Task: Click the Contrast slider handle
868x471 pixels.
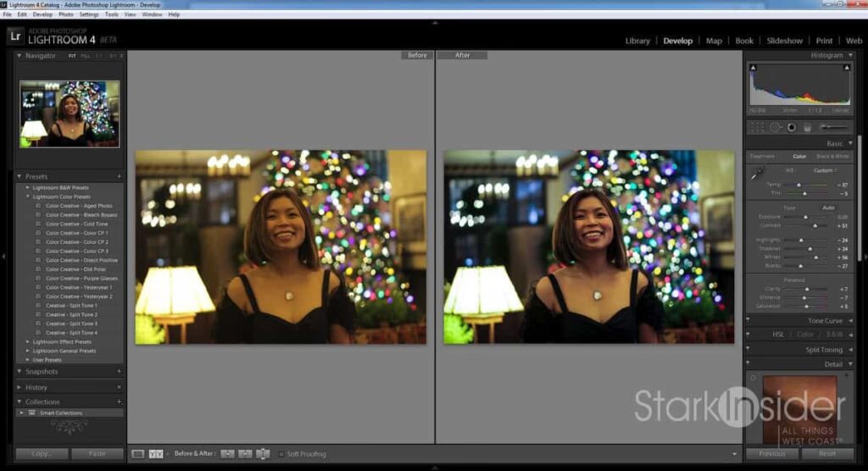Action: click(x=815, y=226)
